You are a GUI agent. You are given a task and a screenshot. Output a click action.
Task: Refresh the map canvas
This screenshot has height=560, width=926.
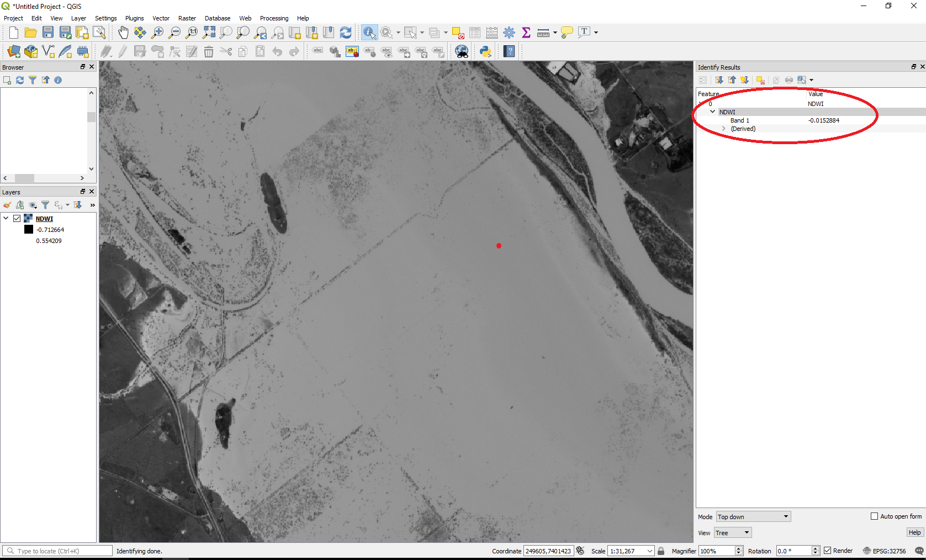click(x=346, y=33)
